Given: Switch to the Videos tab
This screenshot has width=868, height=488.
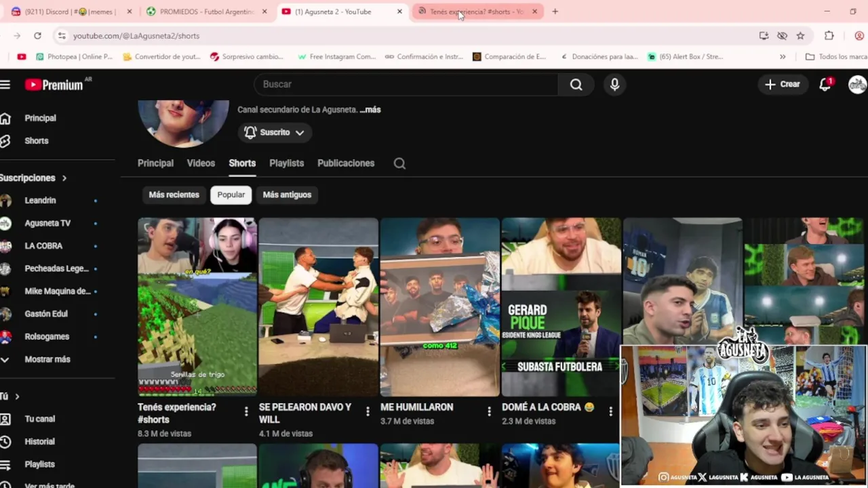Looking at the screenshot, I should (201, 163).
